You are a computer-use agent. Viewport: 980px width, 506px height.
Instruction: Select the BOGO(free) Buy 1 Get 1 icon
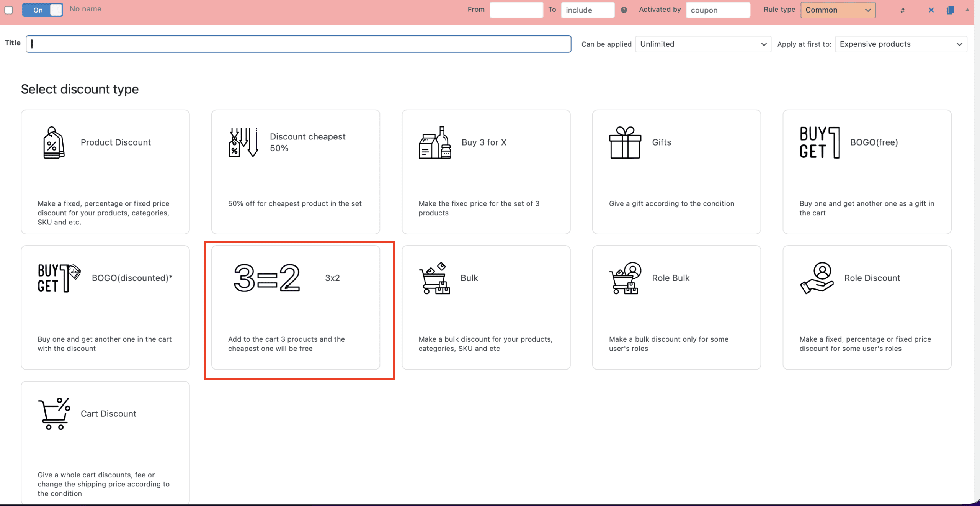click(819, 142)
